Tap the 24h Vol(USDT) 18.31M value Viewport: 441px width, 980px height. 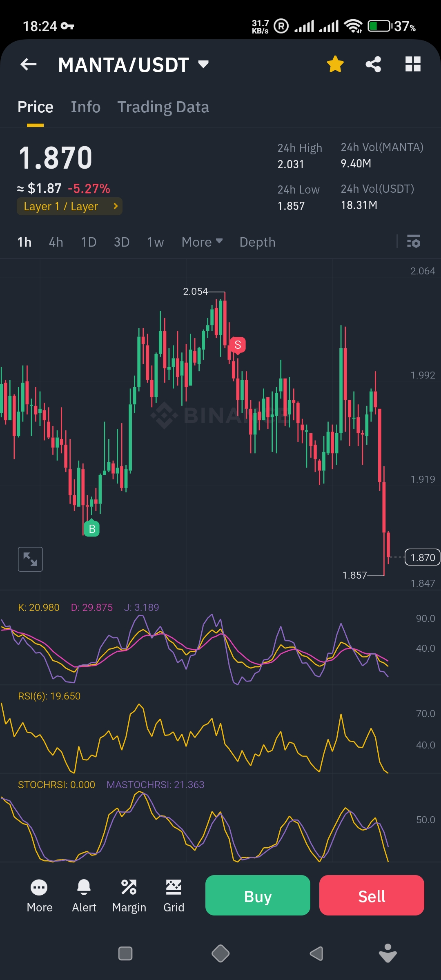pos(359,205)
